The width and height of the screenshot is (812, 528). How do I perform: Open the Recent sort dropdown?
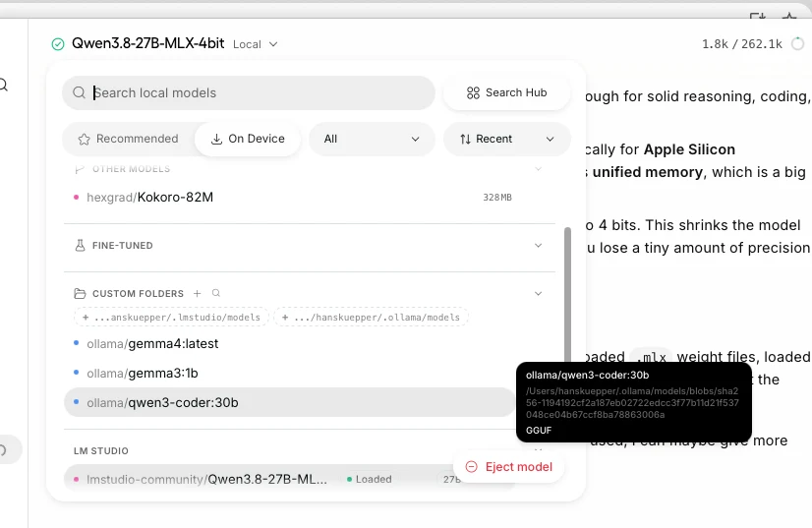coord(507,139)
